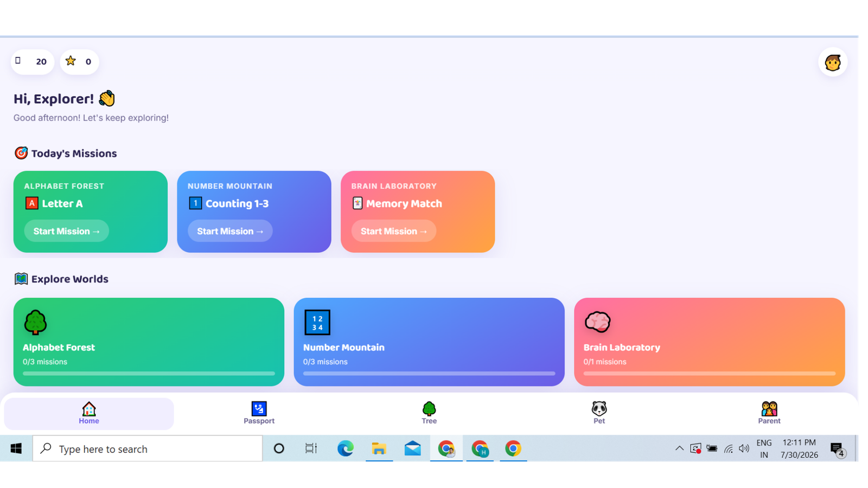Open the Passport tab
The height and width of the screenshot is (488, 868).
pyautogui.click(x=259, y=413)
